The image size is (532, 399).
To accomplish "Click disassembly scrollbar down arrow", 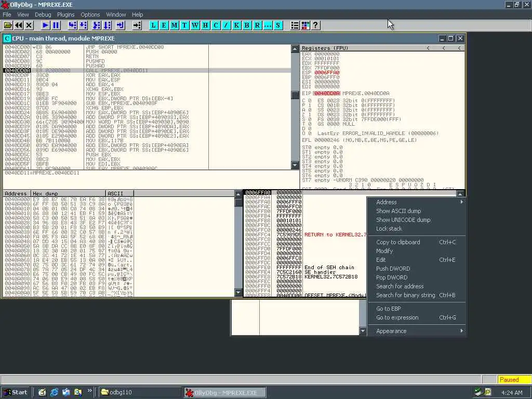I will tap(295, 165).
